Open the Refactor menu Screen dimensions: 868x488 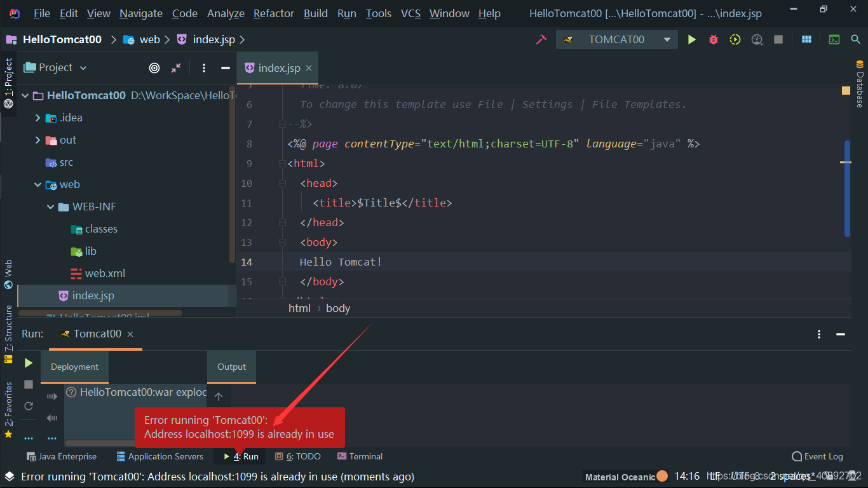click(x=274, y=13)
